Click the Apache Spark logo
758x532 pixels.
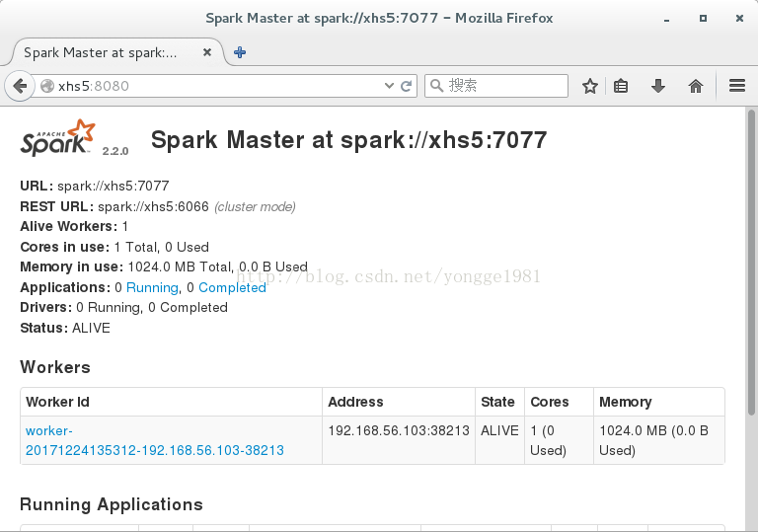(57, 138)
